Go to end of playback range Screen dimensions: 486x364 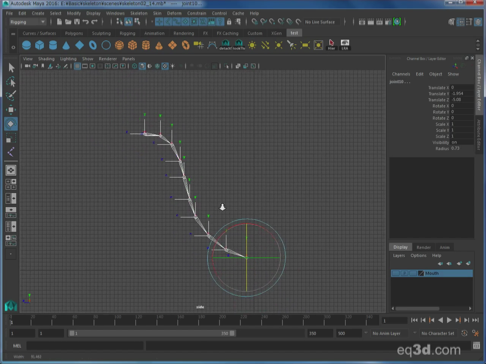coord(475,320)
